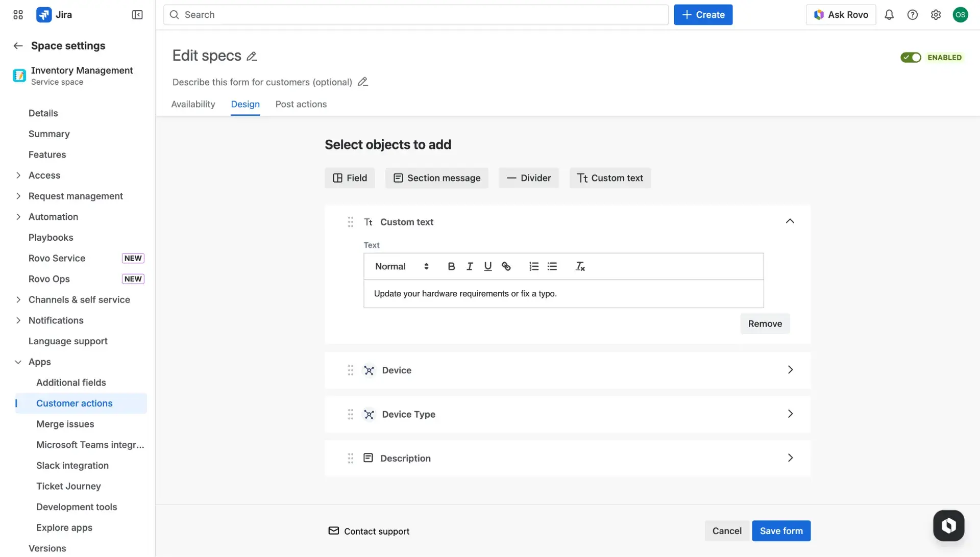Select the Bold formatting icon
The width and height of the screenshot is (980, 557).
[x=451, y=266]
